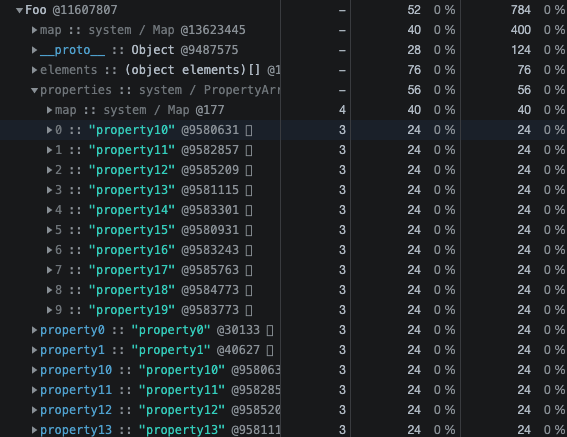Click the object id @177
Screen dimensions: 567x437
pyautogui.click(x=210, y=110)
